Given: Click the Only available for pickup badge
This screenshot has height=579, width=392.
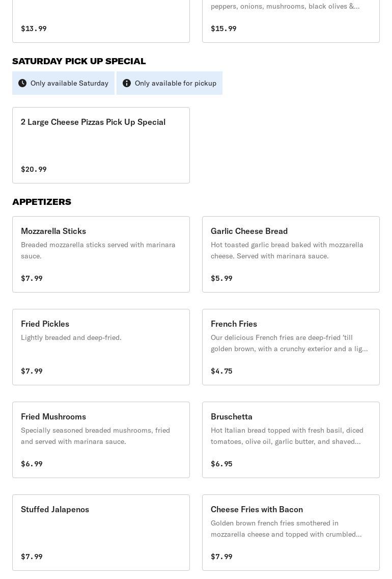Looking at the screenshot, I should pos(170,83).
